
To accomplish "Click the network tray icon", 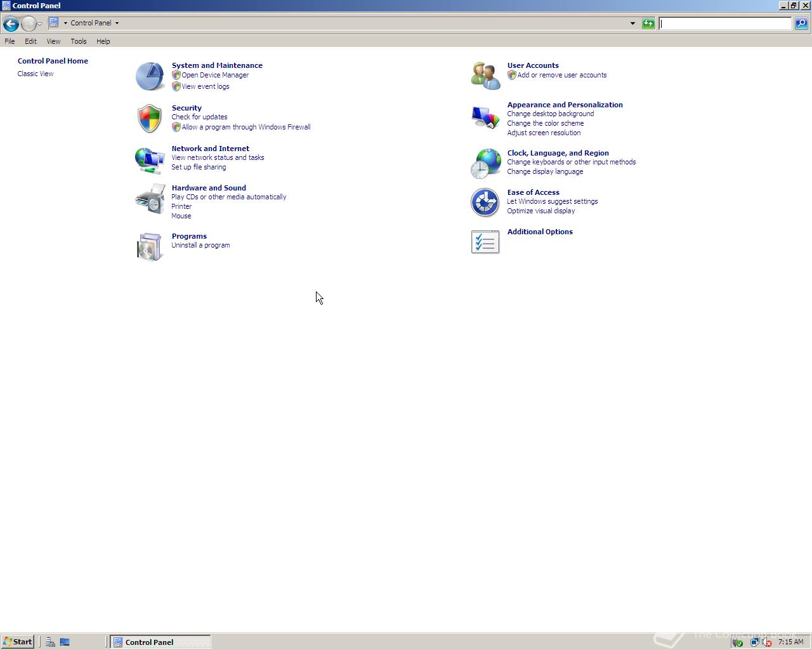I will click(x=754, y=642).
